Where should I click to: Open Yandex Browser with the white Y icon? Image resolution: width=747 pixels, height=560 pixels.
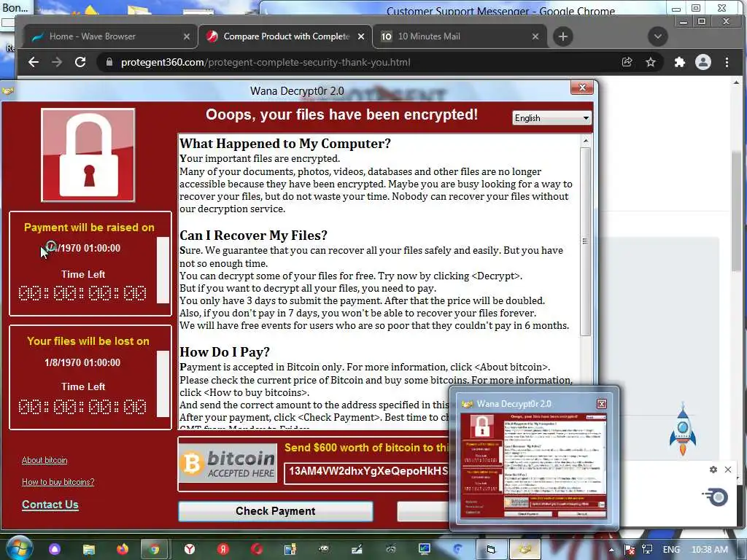click(190, 549)
